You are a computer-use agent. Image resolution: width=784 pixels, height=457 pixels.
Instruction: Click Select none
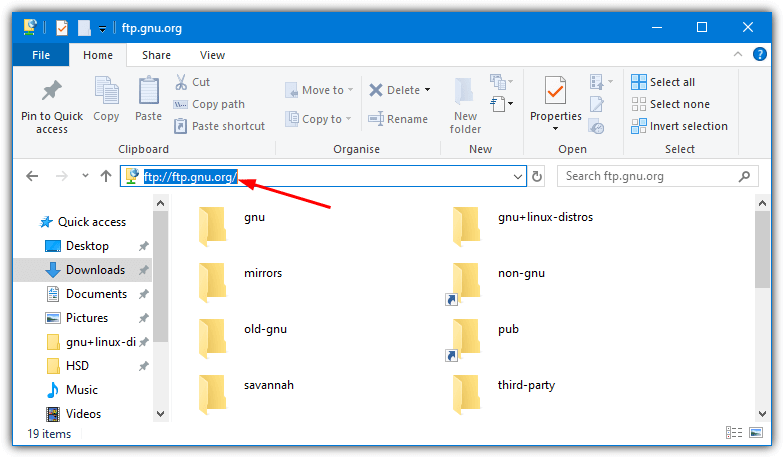click(670, 104)
